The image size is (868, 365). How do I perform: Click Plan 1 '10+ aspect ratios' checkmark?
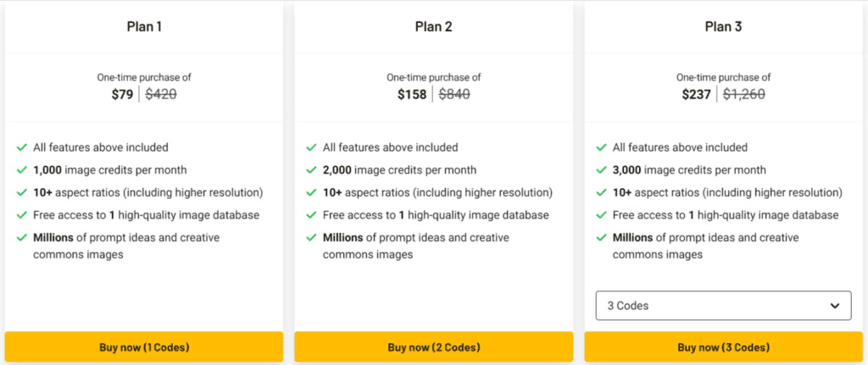tap(22, 193)
